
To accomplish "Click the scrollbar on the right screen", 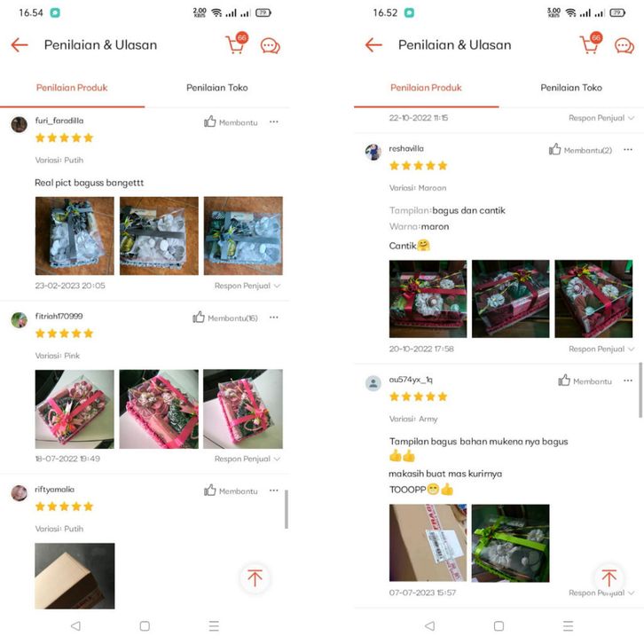I will click(640, 390).
